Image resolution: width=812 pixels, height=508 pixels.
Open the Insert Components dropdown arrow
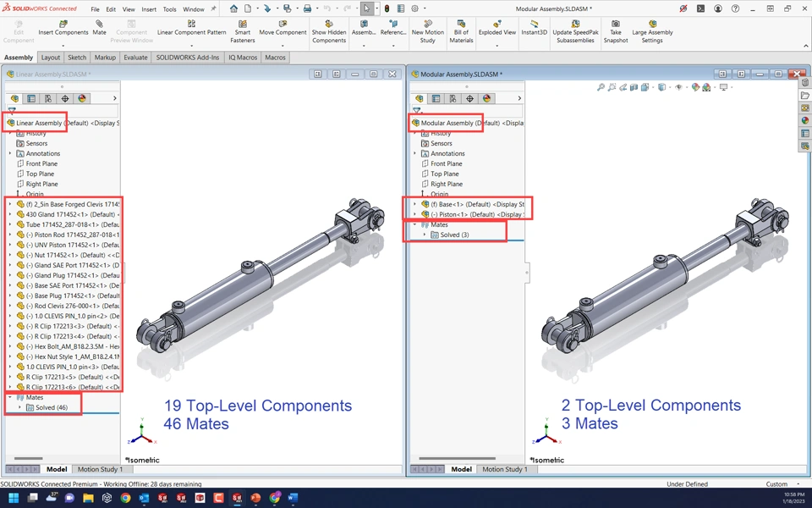click(x=63, y=46)
